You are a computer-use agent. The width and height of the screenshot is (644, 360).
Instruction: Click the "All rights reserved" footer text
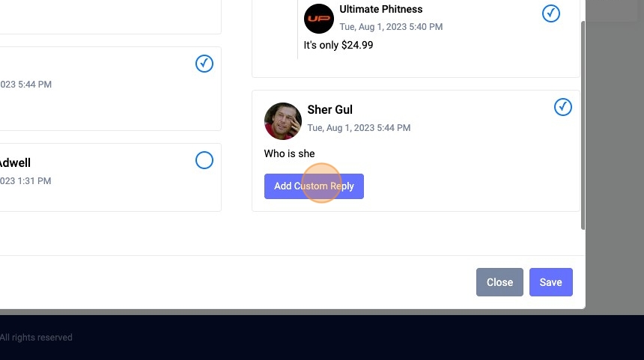coord(36,338)
